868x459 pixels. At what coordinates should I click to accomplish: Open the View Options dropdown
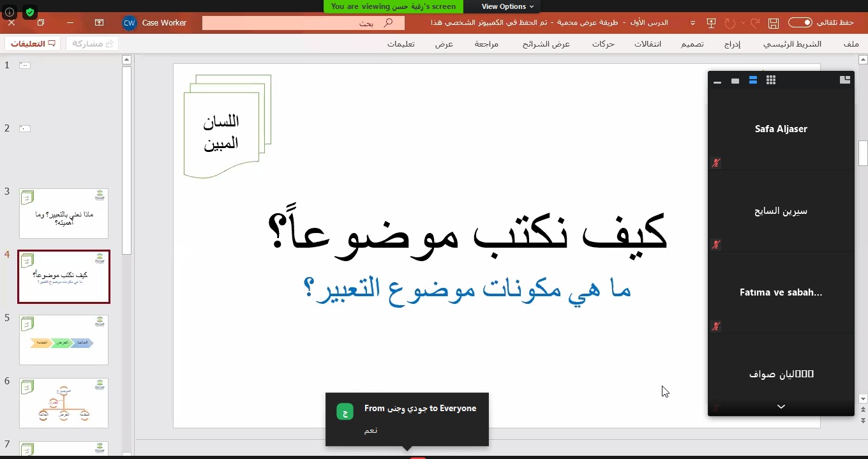pos(507,6)
